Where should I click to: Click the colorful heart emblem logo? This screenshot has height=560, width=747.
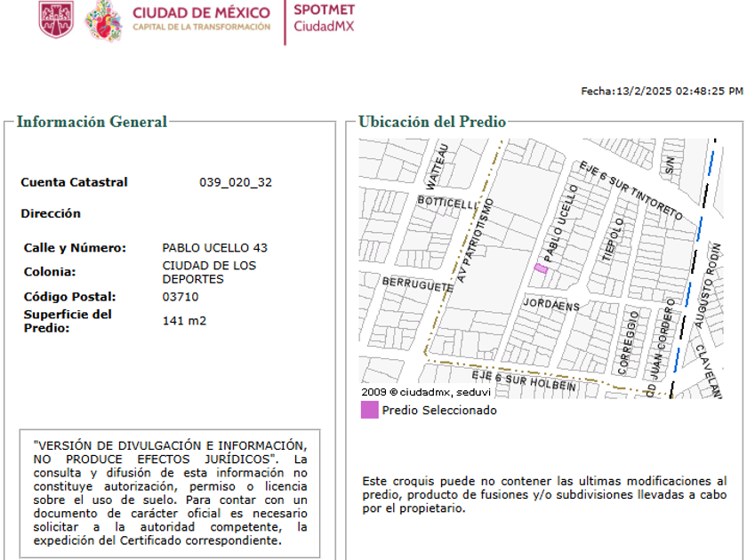(x=103, y=21)
